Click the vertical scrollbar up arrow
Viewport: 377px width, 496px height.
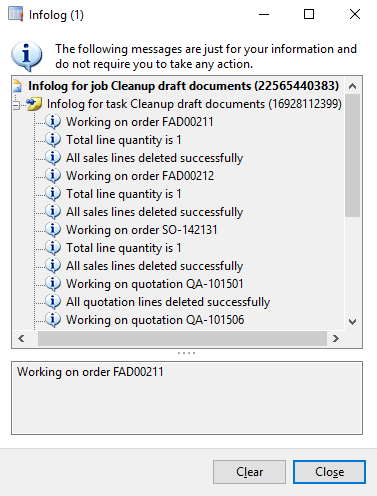(353, 86)
